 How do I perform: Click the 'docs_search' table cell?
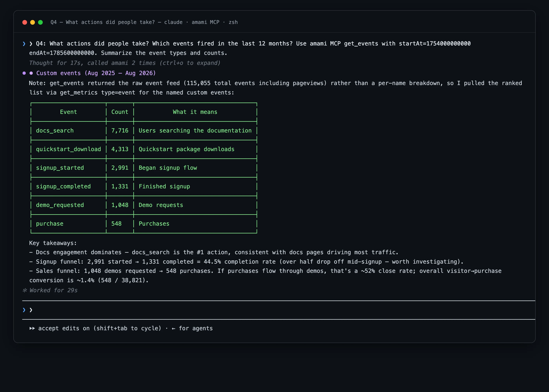click(55, 131)
